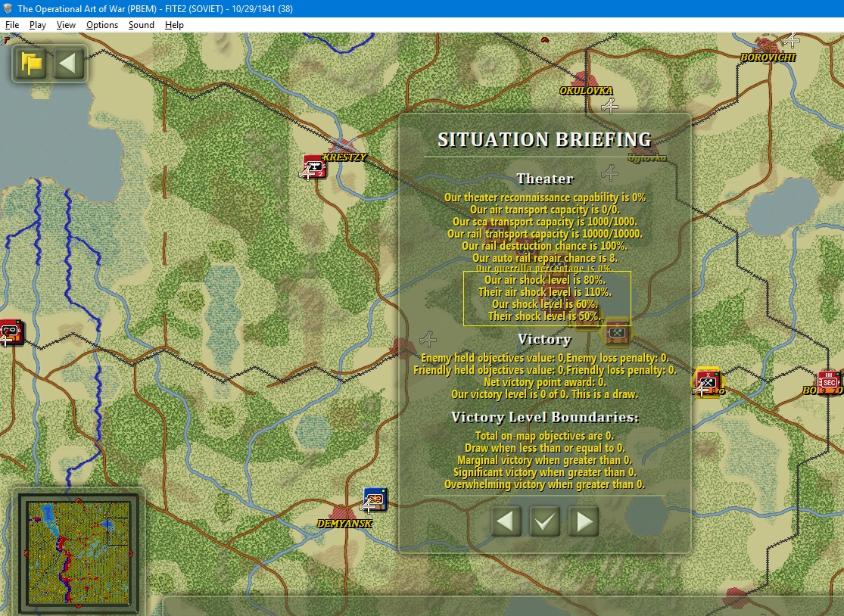844x616 pixels.
Task: Go to the next briefing page arrow
Action: click(584, 521)
